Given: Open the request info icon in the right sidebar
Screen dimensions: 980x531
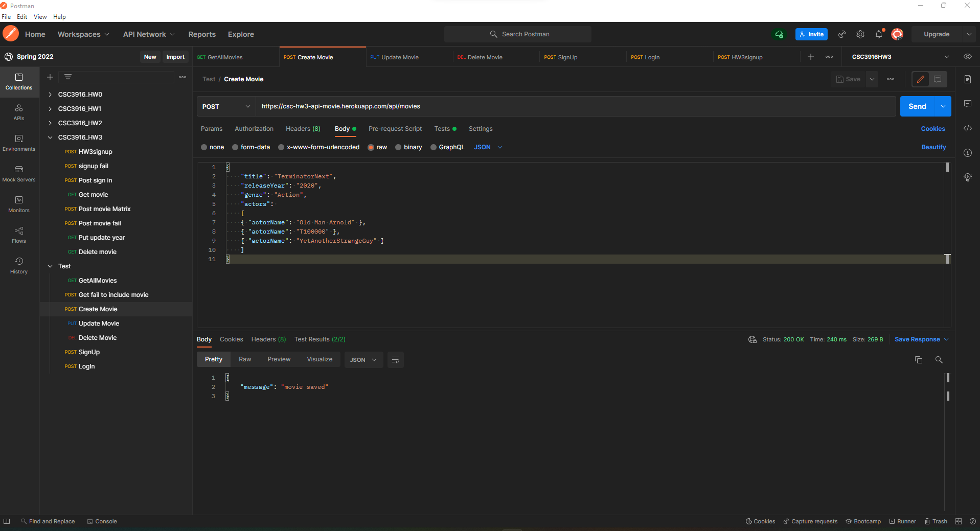Looking at the screenshot, I should [968, 153].
